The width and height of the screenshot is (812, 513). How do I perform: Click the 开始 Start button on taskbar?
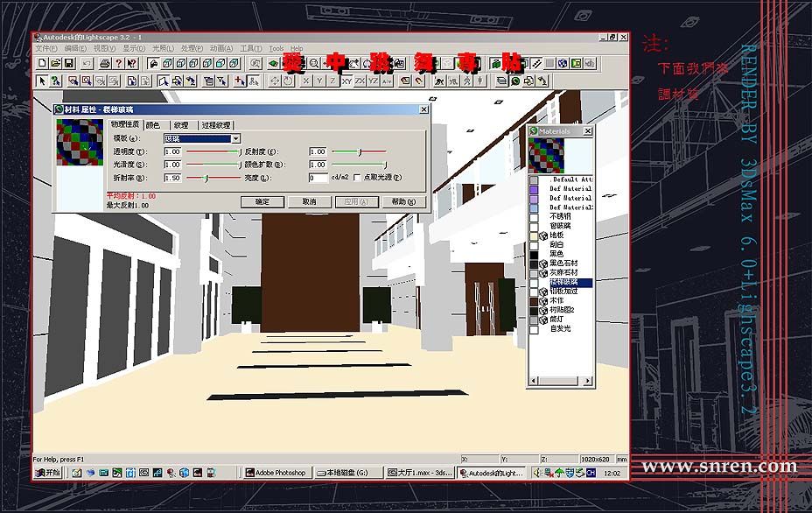pyautogui.click(x=47, y=473)
